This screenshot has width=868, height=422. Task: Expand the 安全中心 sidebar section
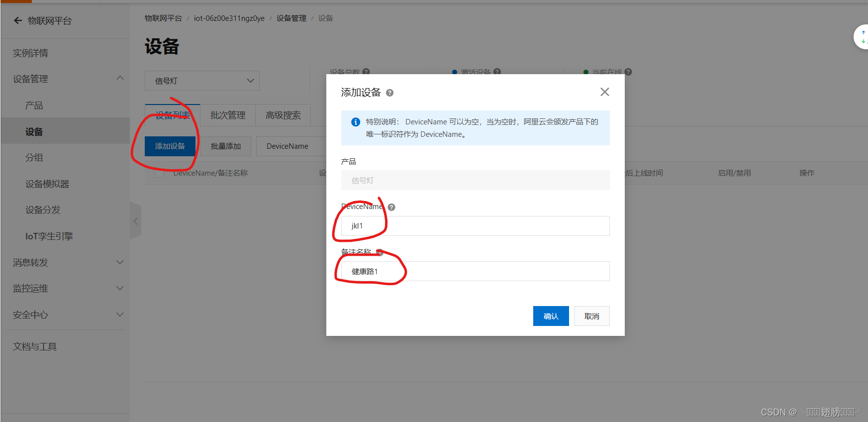120,315
